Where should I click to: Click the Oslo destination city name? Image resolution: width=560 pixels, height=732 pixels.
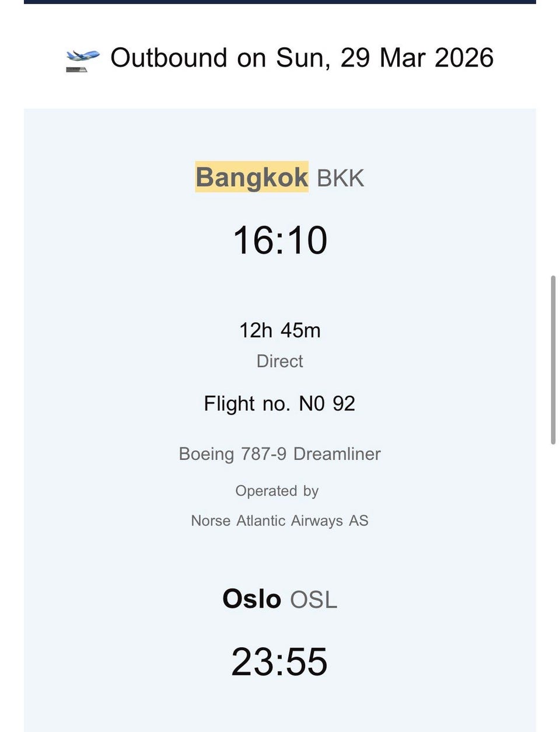[252, 599]
